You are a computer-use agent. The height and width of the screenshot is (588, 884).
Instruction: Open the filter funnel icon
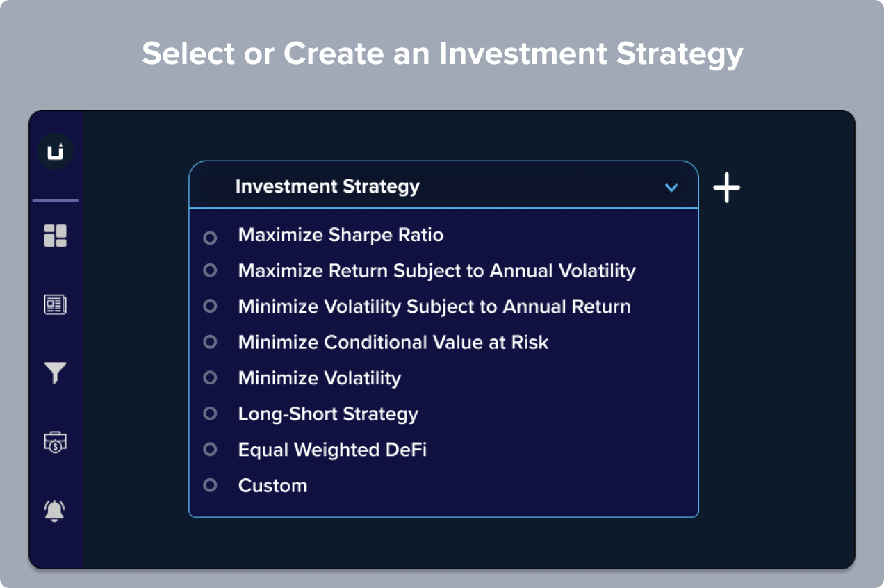(x=56, y=373)
